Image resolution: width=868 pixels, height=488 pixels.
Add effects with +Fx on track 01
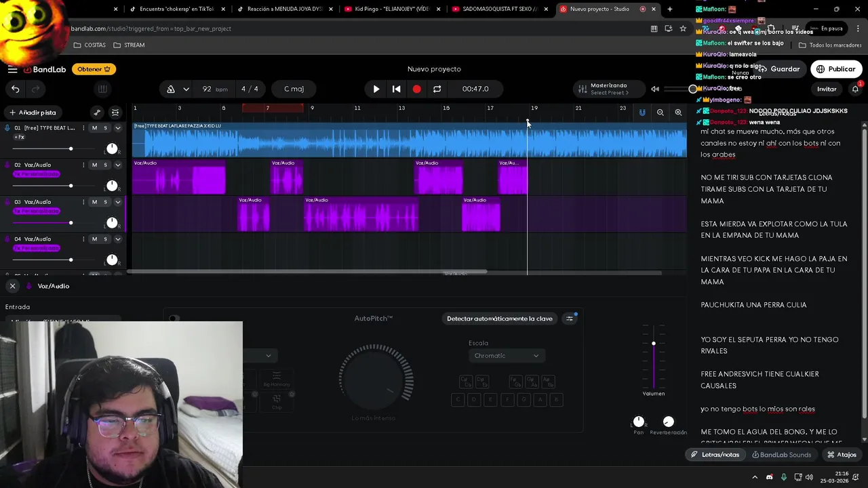(x=19, y=137)
